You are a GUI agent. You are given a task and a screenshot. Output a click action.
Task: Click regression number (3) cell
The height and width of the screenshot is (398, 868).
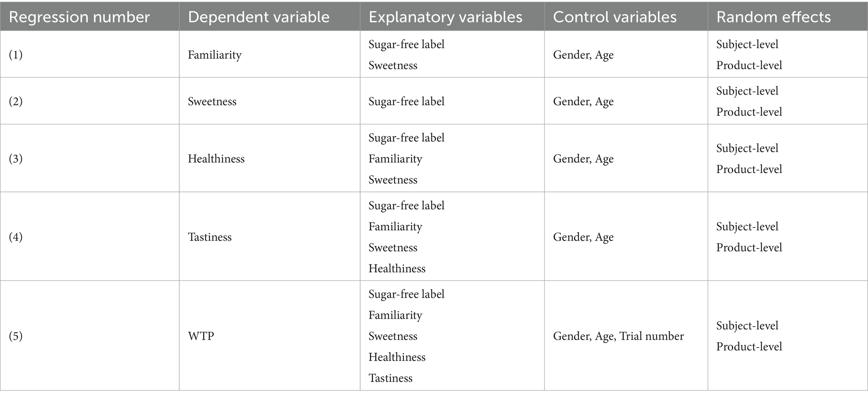[x=16, y=159]
